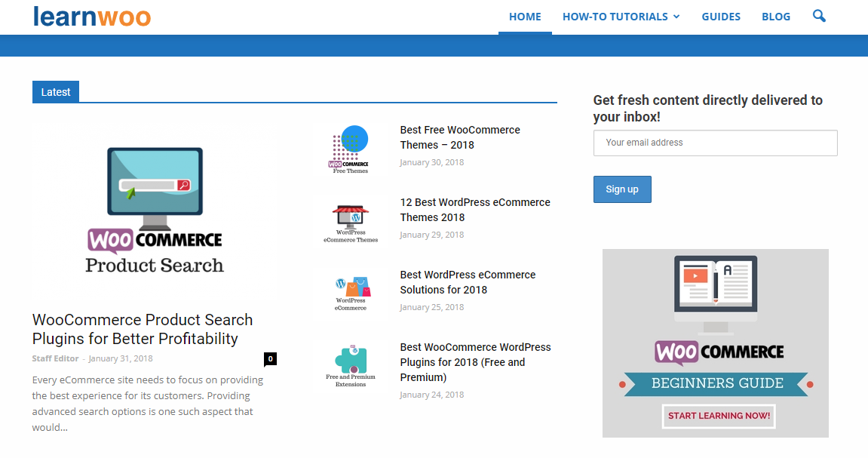Click the 'Every eCommerce site needs' excerpt text

tap(148, 404)
